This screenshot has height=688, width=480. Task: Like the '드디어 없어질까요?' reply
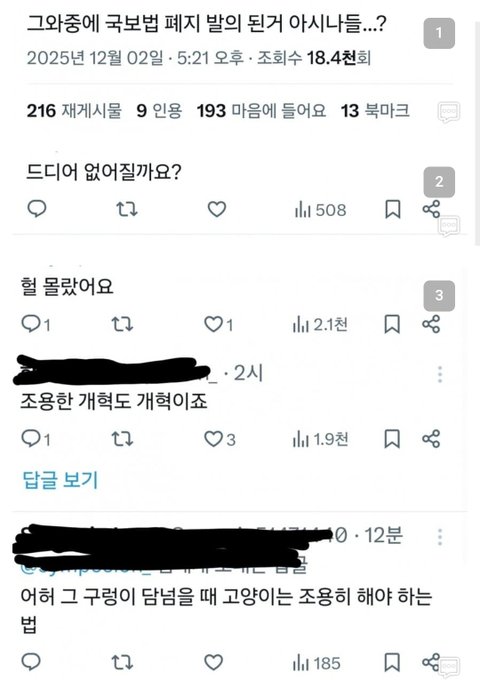pyautogui.click(x=217, y=209)
